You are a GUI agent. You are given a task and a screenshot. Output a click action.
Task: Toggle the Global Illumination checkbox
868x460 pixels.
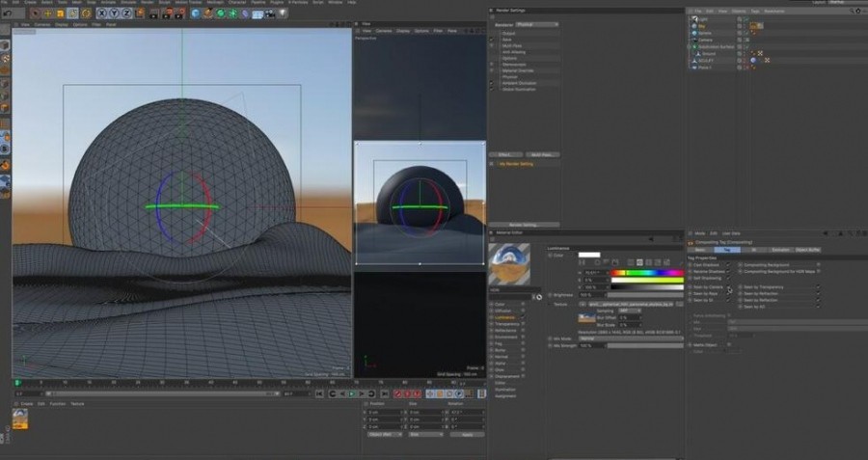pyautogui.click(x=492, y=89)
